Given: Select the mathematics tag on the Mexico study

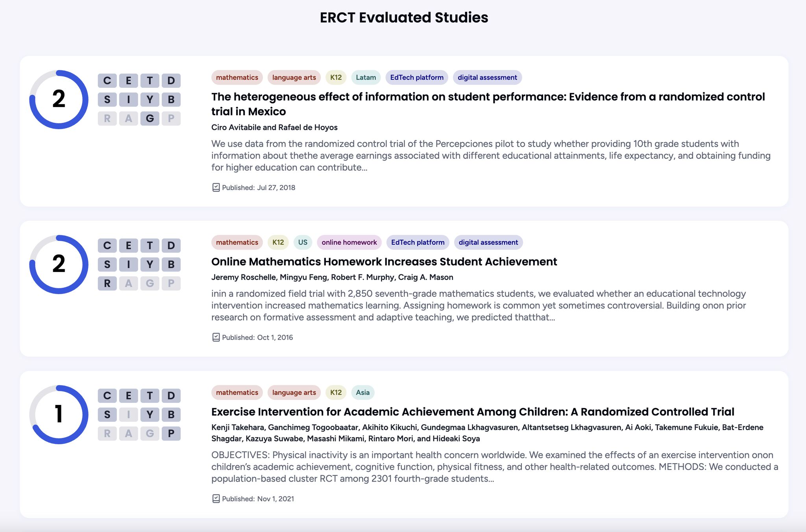Looking at the screenshot, I should [237, 77].
